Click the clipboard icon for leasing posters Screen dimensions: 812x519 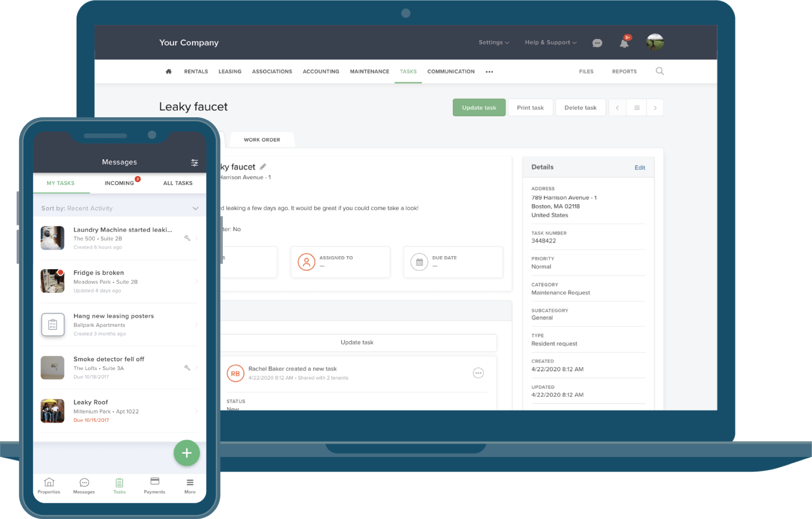53,324
